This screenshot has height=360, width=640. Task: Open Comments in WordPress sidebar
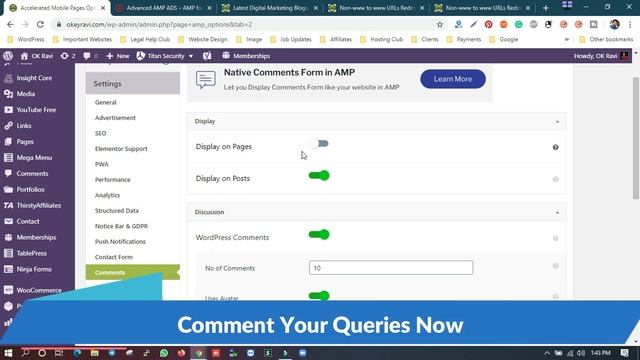(32, 173)
